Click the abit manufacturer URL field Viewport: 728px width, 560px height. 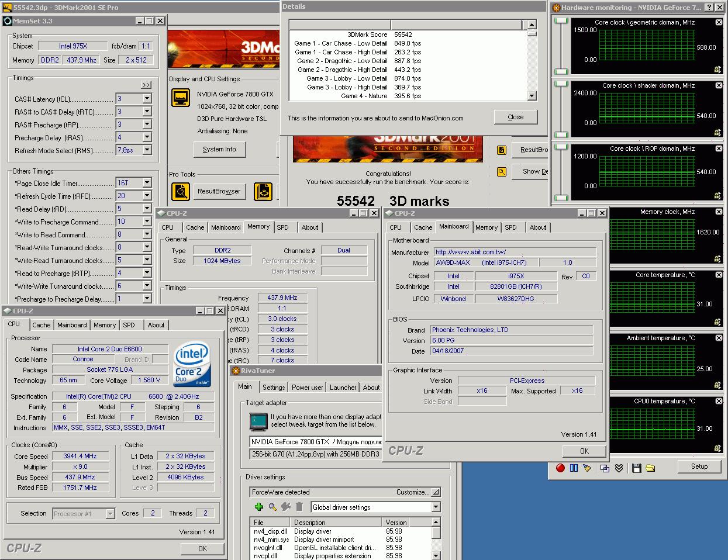click(x=515, y=252)
